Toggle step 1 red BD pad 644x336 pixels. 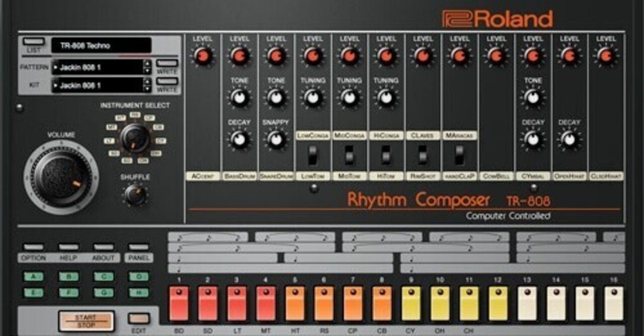(x=179, y=303)
